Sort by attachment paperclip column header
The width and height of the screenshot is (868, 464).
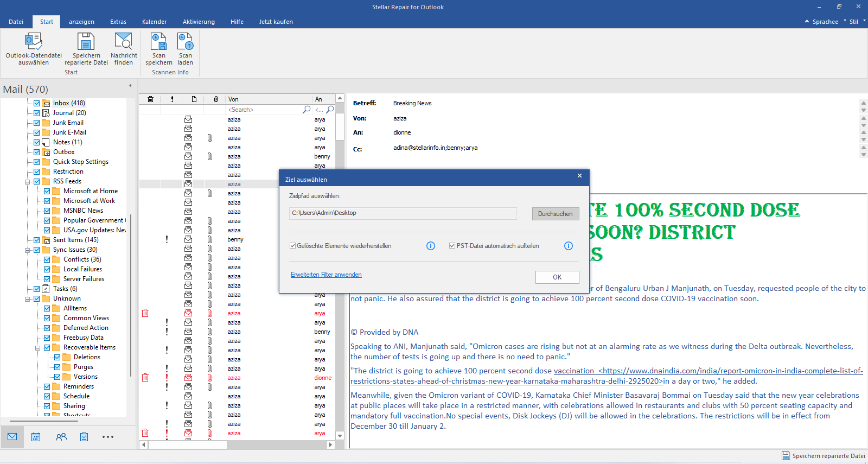(x=215, y=99)
